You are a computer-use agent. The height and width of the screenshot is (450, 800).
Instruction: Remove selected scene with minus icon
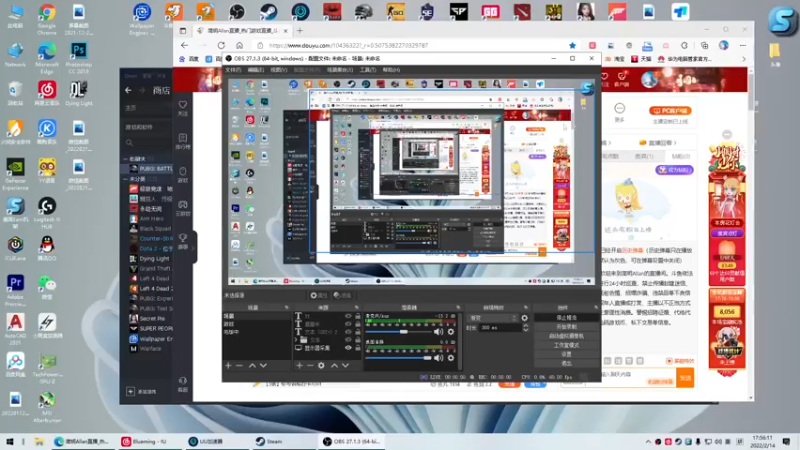(239, 365)
